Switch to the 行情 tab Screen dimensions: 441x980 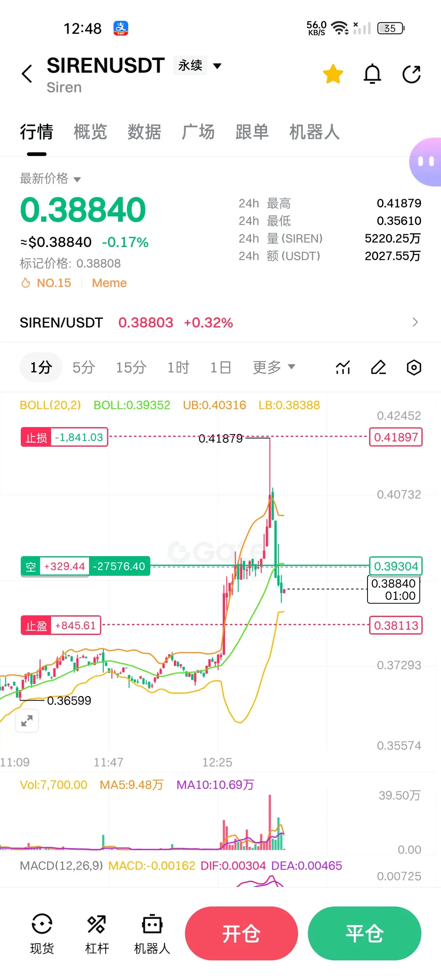[x=37, y=132]
